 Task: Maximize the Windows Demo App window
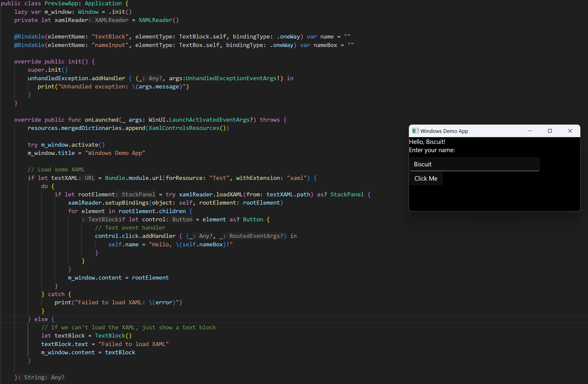coord(550,131)
